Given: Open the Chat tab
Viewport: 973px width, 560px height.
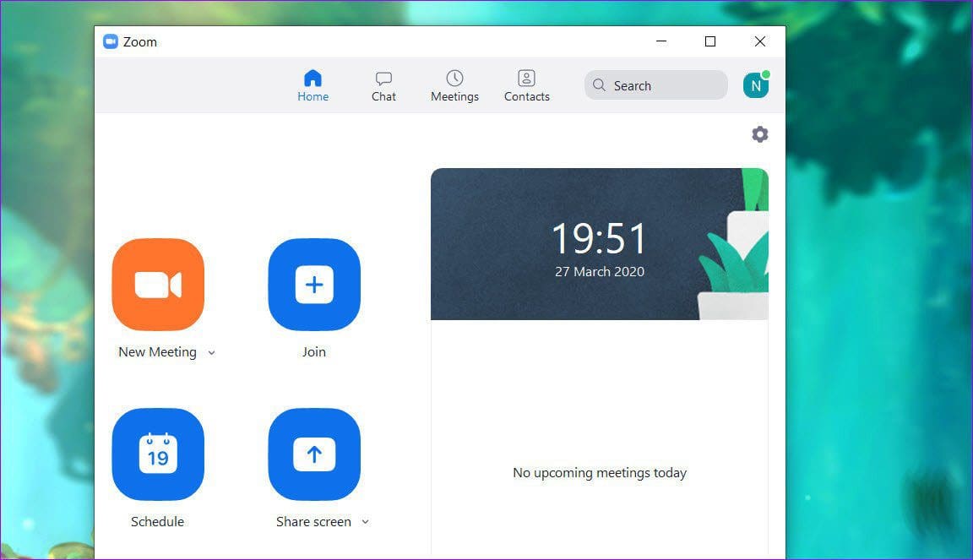Looking at the screenshot, I should click(x=383, y=85).
